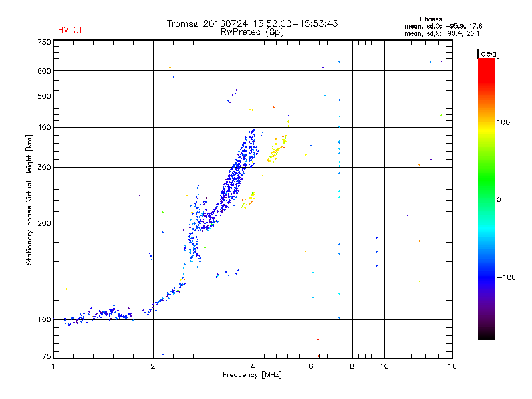
Task: Click the '10' frequency axis label
Action: point(384,366)
